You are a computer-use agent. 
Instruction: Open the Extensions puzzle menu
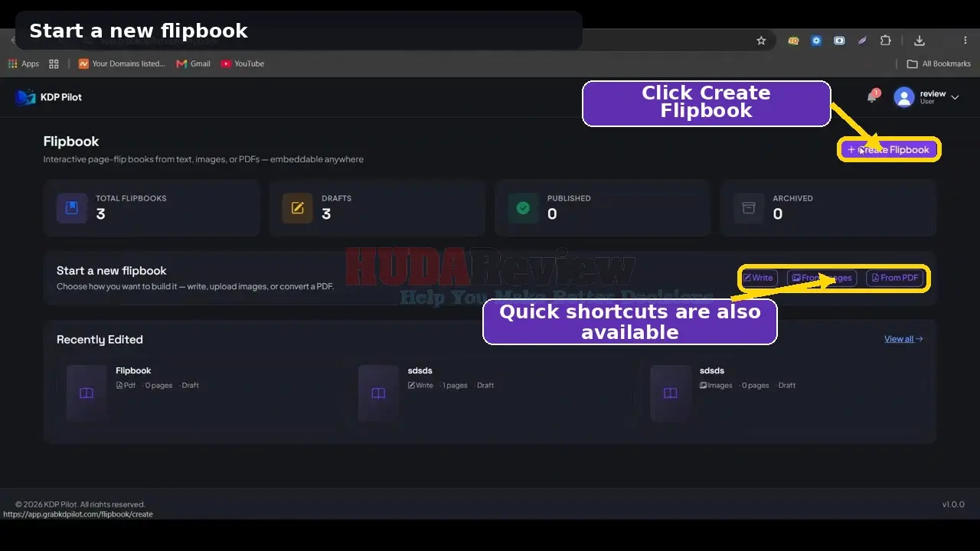tap(886, 41)
